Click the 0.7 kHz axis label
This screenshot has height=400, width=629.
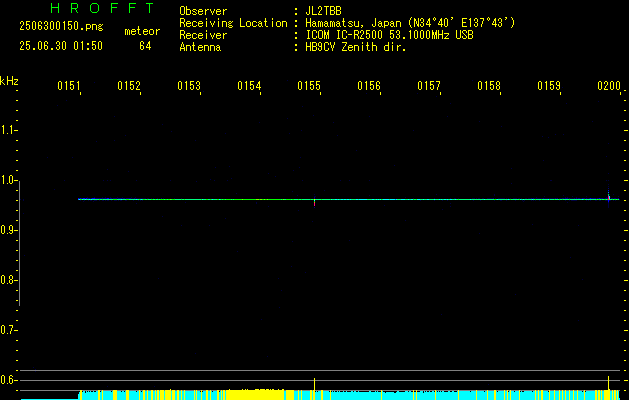click(8, 330)
